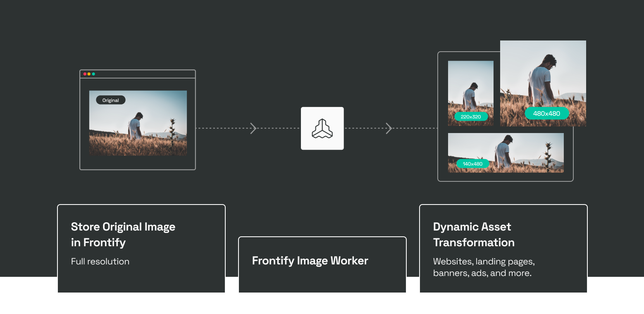Click the Dynamic Asset Transformation heading
Screen dimensions: 644x314
point(474,234)
